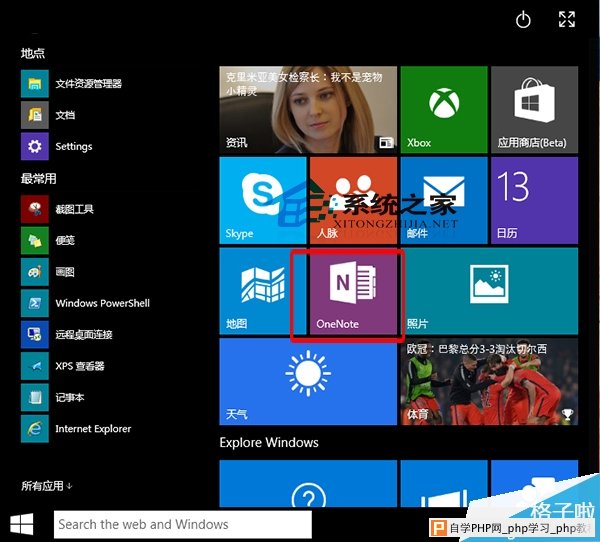Click the Internet Explorer text label
The image size is (600, 542).
(93, 429)
